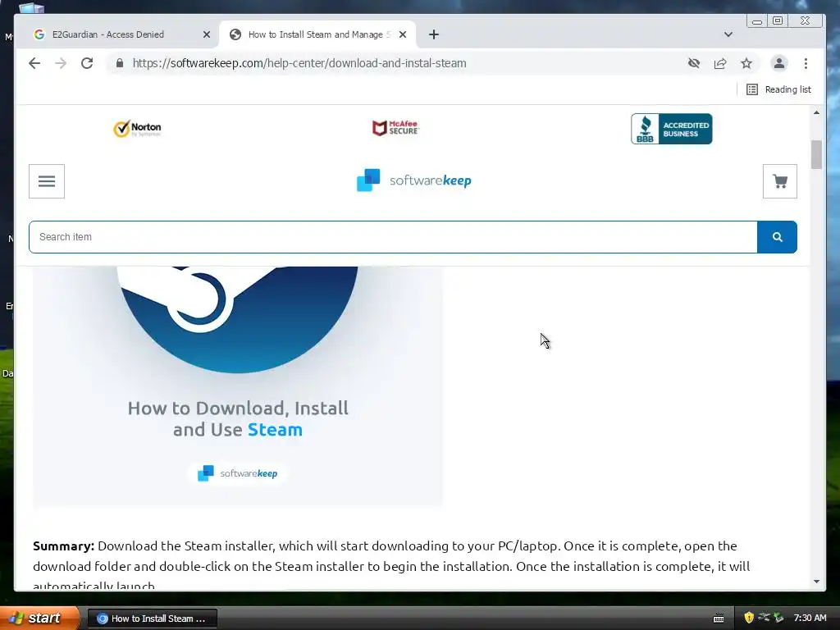Click the scrollbar up arrow
This screenshot has width=840, height=630.
click(816, 112)
